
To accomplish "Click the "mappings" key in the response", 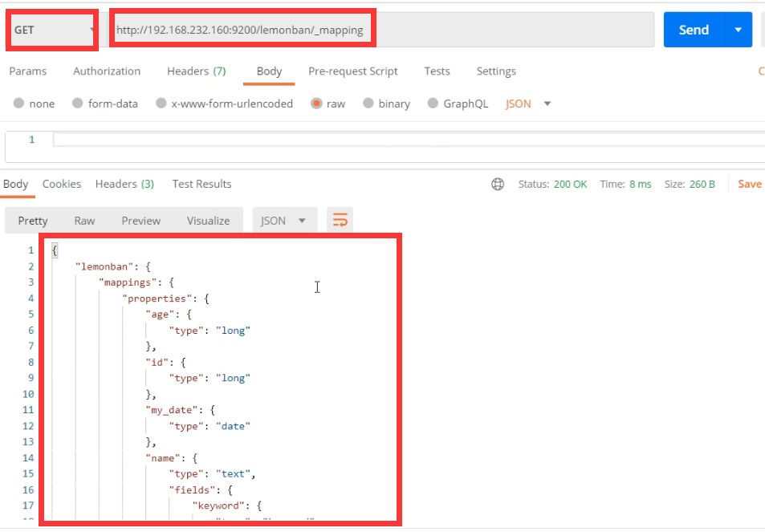I will (x=128, y=282).
